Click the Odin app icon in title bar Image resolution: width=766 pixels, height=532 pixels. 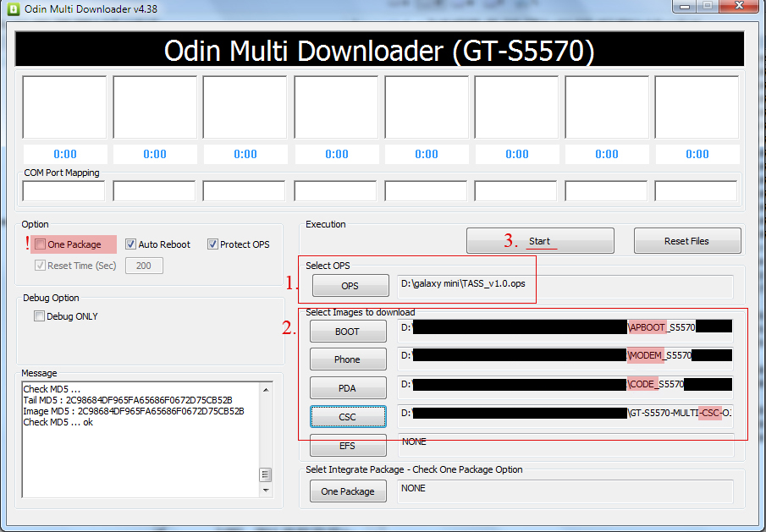pos(12,9)
